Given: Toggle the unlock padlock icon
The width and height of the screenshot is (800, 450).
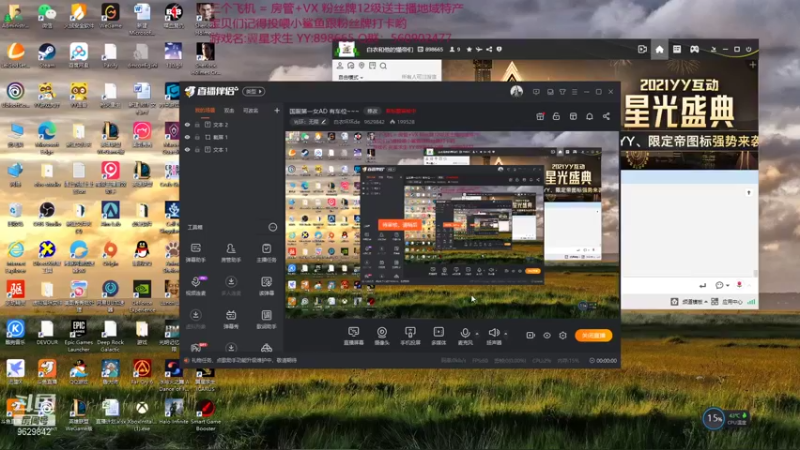Looking at the screenshot, I should (x=556, y=116).
